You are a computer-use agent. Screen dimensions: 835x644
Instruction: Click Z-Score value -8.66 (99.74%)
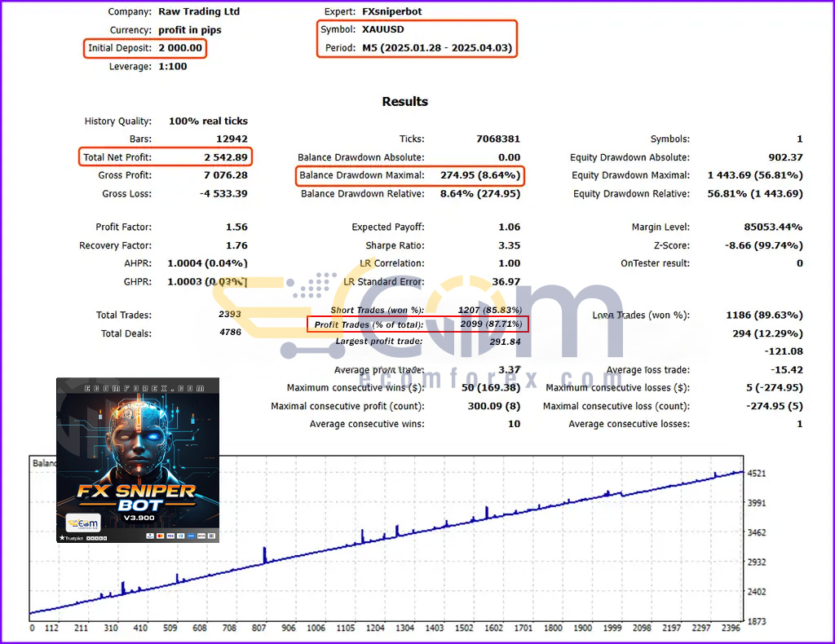tap(763, 246)
